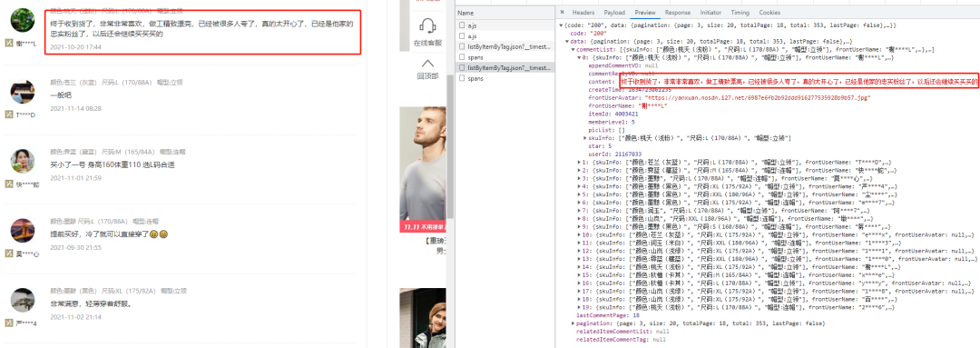Viewport: 980px width, 348px height.
Task: Expand comment item 19 by 2****6
Action: click(579, 307)
